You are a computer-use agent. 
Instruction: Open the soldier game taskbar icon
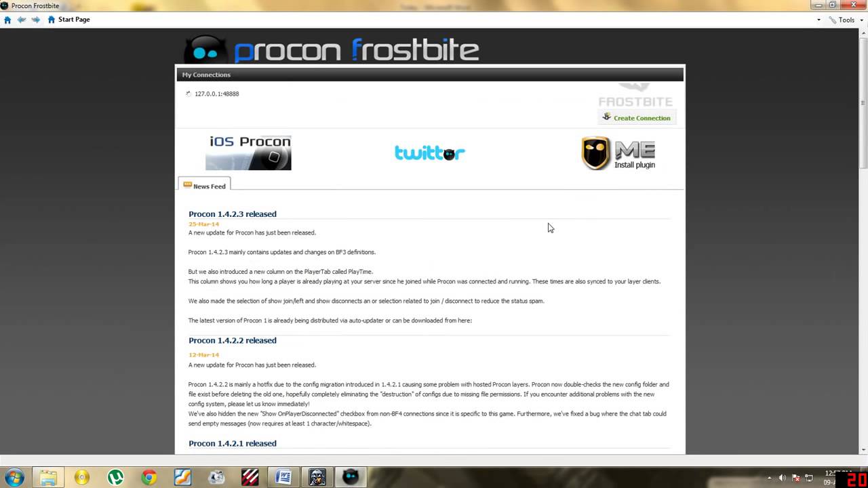click(x=317, y=478)
